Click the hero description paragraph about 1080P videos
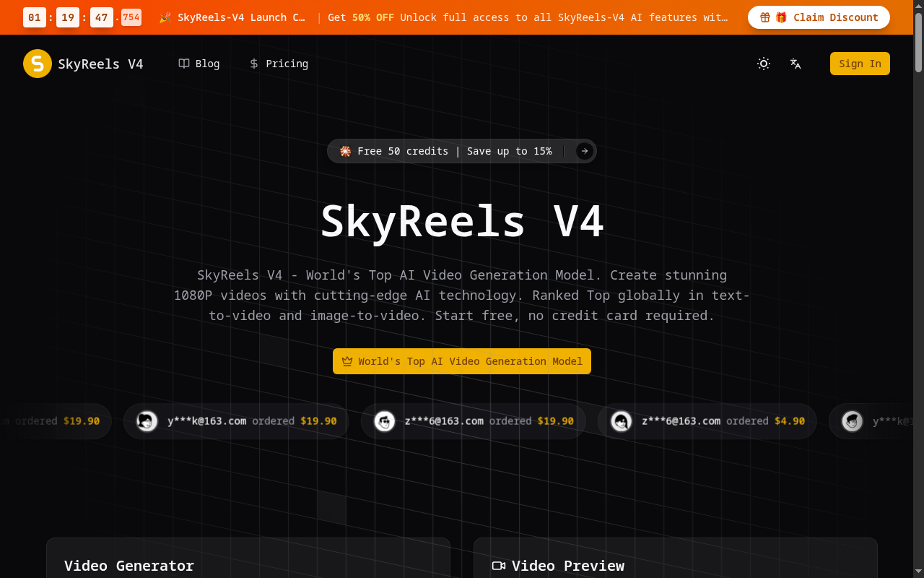Viewport: 924px width, 578px height. tap(462, 295)
